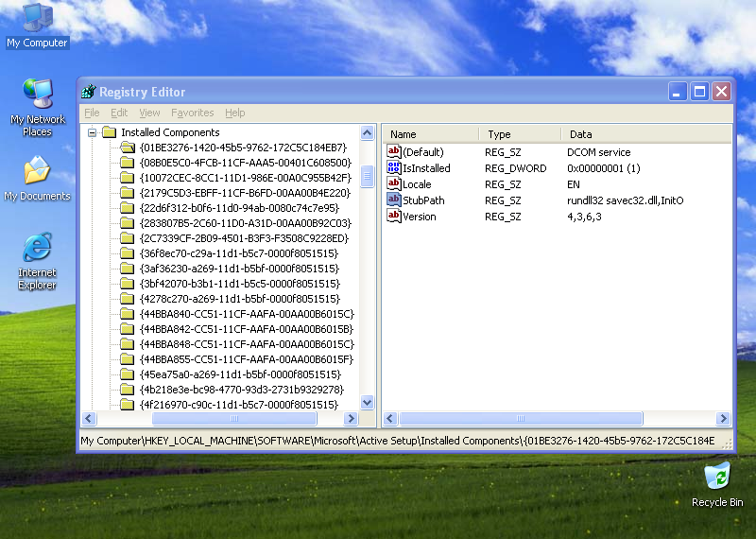
Task: Open My Network Places desktop icon
Action: [37, 96]
